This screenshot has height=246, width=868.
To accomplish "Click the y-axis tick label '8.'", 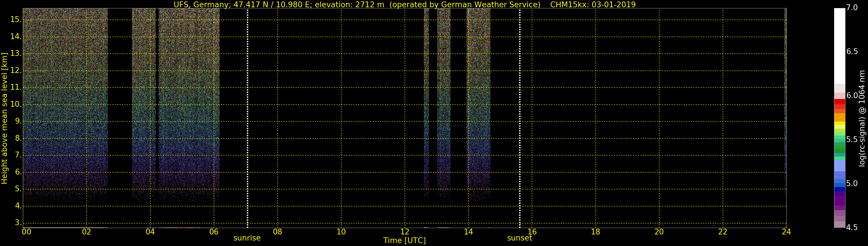I will [18, 138].
